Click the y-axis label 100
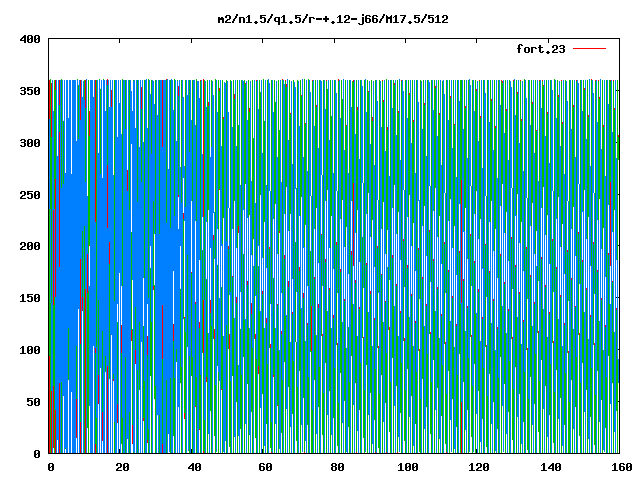The image size is (640, 480). tap(30, 350)
